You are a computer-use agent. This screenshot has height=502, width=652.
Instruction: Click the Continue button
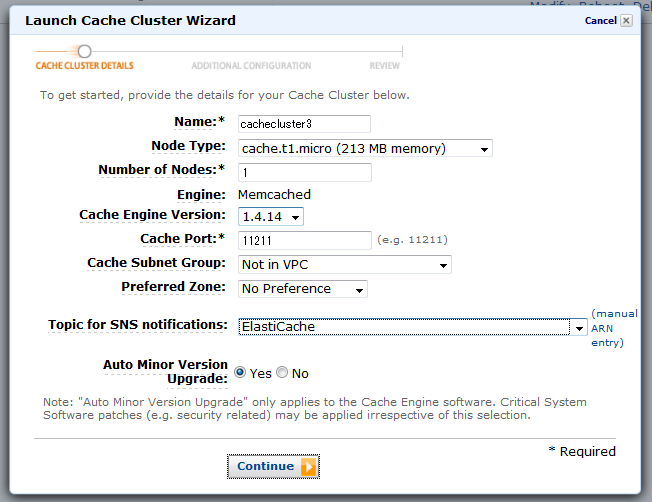(x=273, y=467)
